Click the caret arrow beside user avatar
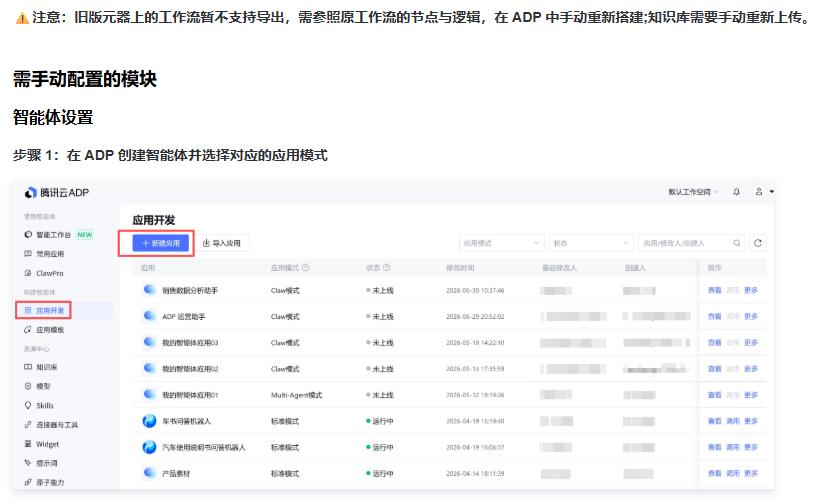Viewport: 828px width, 503px height. 771,192
